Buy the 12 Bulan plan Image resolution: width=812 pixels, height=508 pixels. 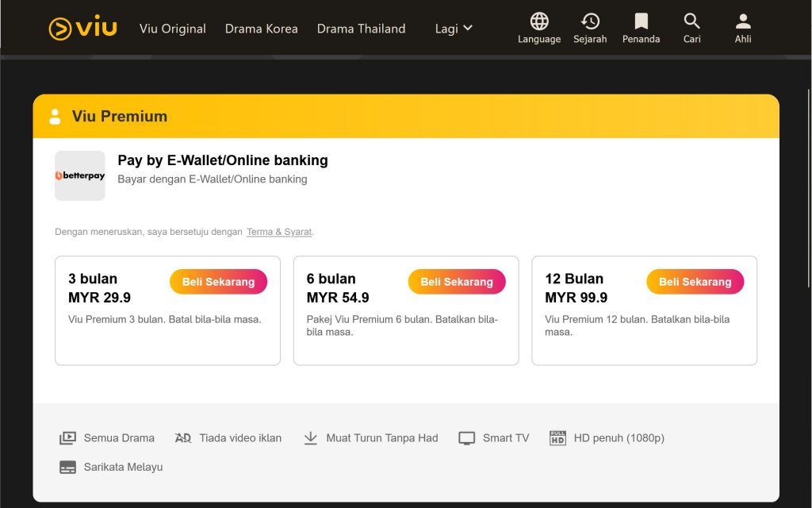click(x=695, y=282)
